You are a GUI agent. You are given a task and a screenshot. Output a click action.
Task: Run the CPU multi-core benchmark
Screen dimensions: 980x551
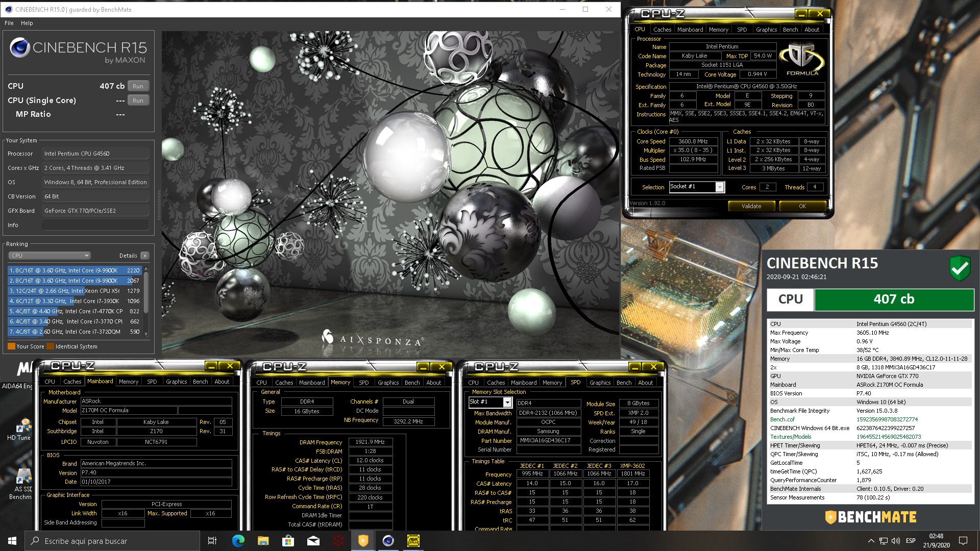point(138,86)
